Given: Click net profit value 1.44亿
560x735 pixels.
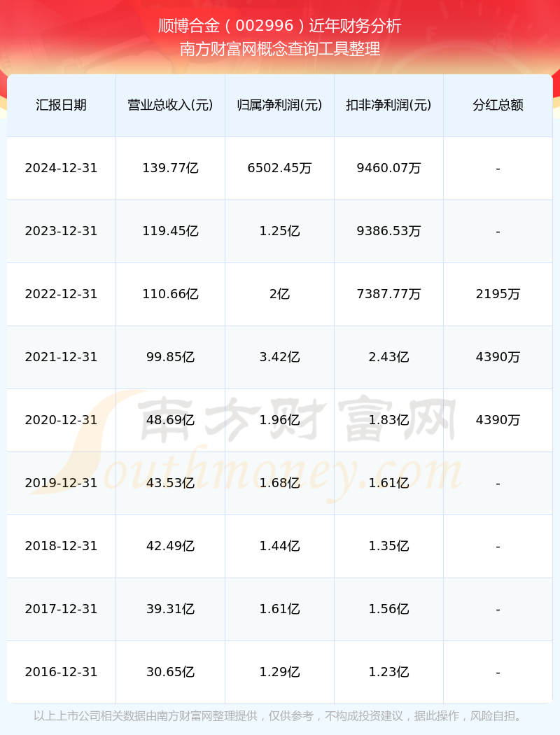Looking at the screenshot, I should pos(280,546).
